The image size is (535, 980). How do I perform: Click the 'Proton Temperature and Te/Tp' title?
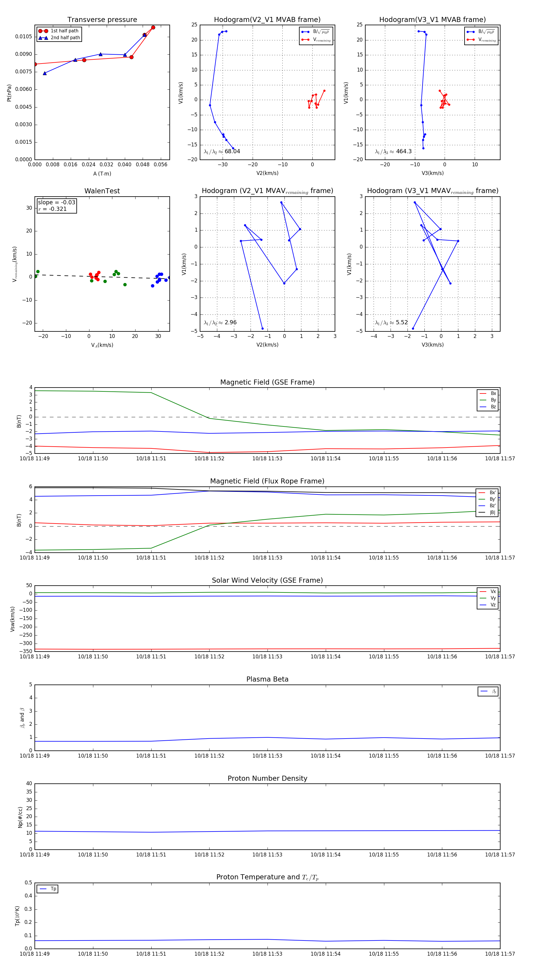pos(267,877)
